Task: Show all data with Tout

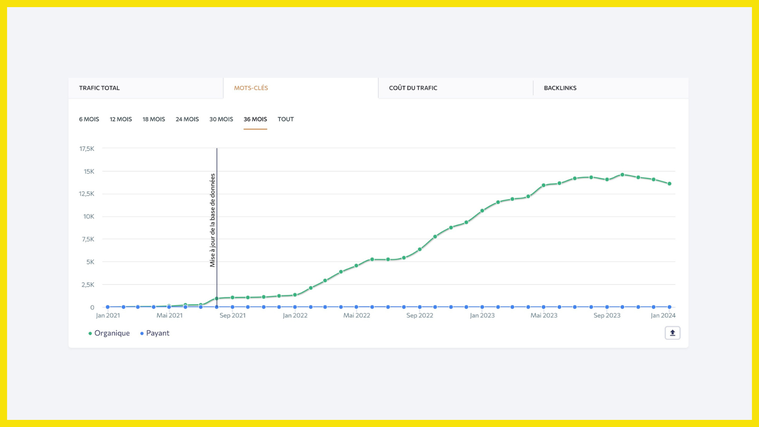Action: tap(286, 119)
